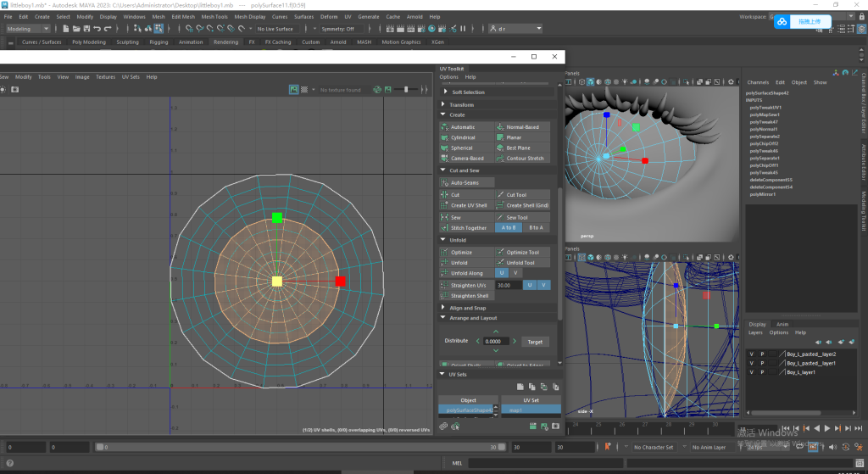Switch to the Rigging shelf tab
868x474 pixels.
coord(159,42)
